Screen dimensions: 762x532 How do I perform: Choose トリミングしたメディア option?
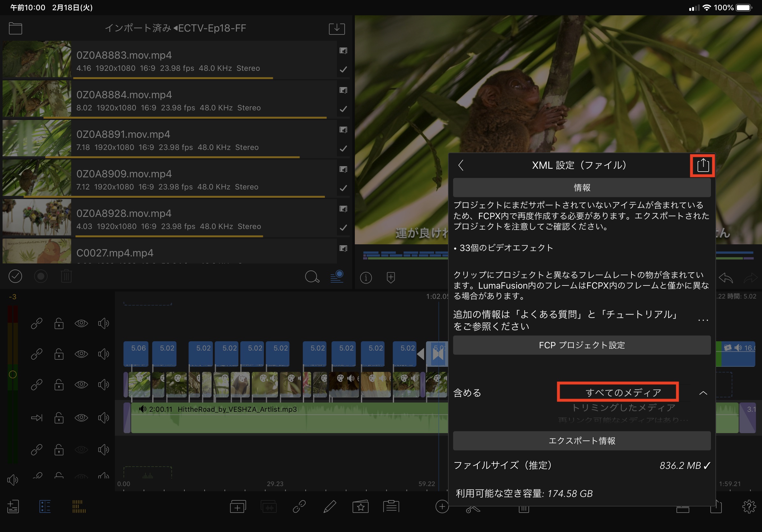(623, 408)
